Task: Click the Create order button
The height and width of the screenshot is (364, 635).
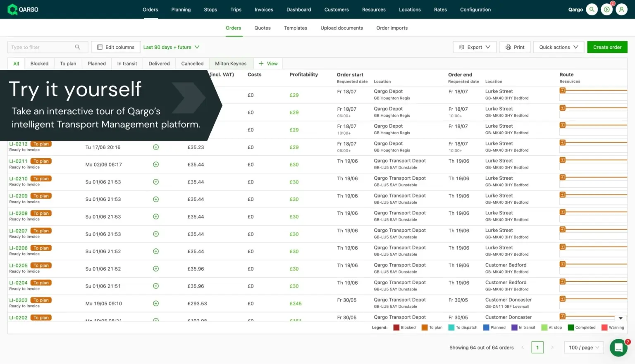Action: click(607, 47)
